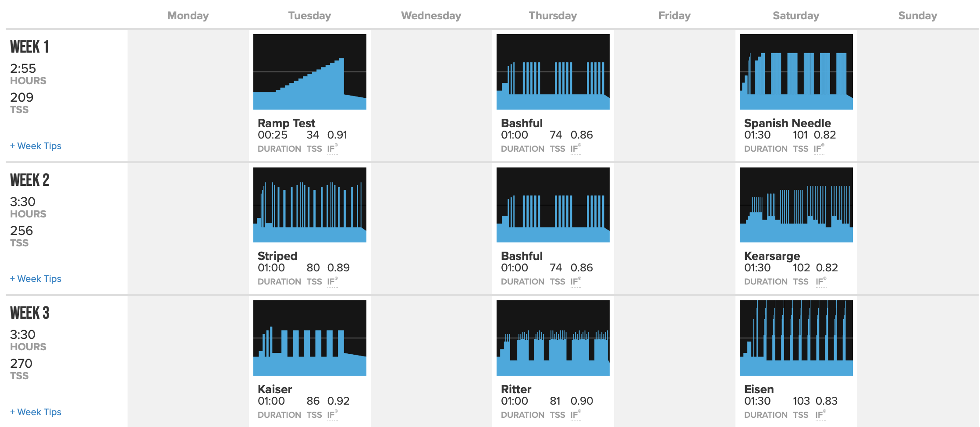Expand Week 1 Week Tips

[x=36, y=146]
